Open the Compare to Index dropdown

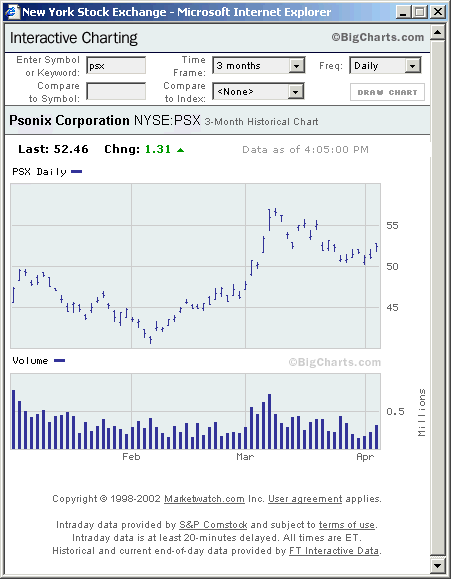tap(258, 92)
